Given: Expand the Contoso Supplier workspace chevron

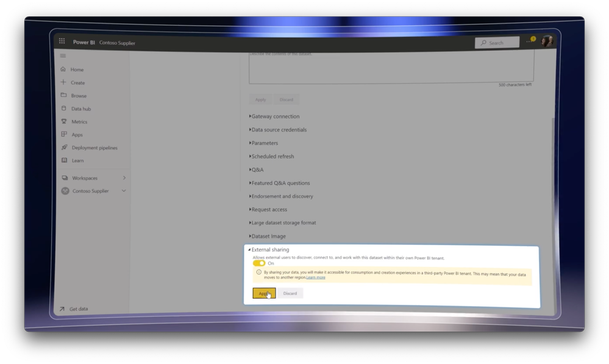Looking at the screenshot, I should 124,191.
